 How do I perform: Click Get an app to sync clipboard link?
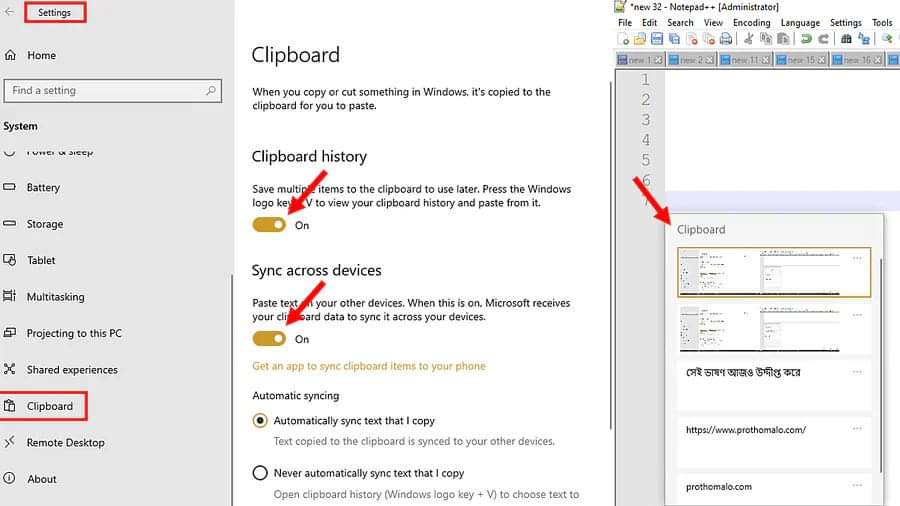coord(369,366)
